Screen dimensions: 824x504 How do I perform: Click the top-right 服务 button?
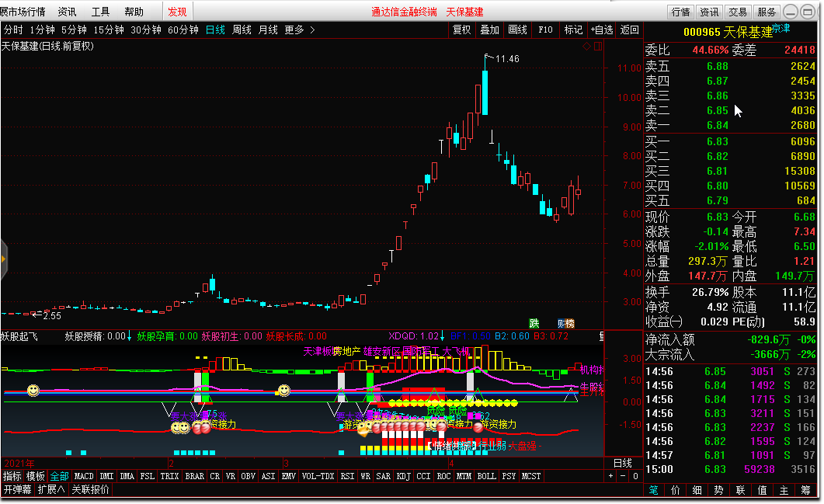pos(767,12)
